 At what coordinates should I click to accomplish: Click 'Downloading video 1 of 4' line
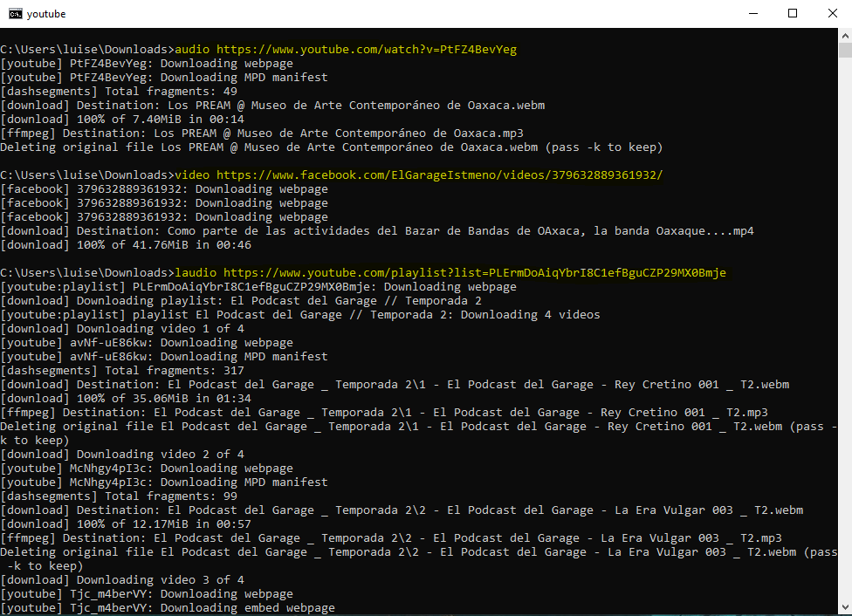tap(122, 329)
